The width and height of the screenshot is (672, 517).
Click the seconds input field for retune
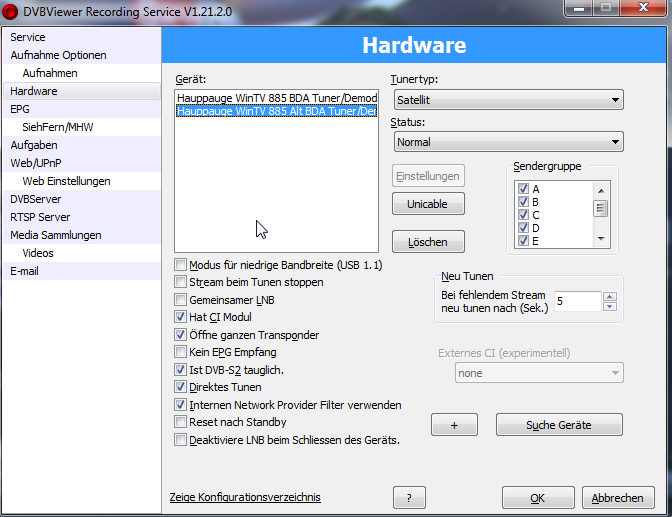[x=578, y=301]
